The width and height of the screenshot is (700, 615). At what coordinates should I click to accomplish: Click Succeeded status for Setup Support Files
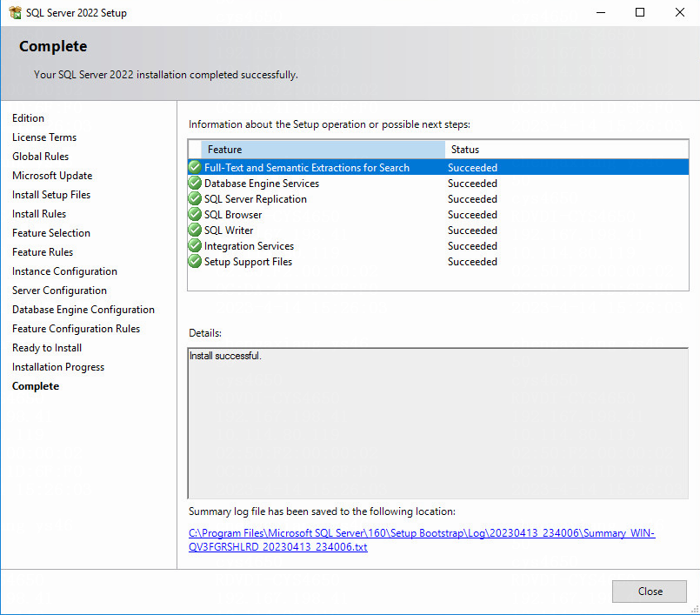pos(472,261)
